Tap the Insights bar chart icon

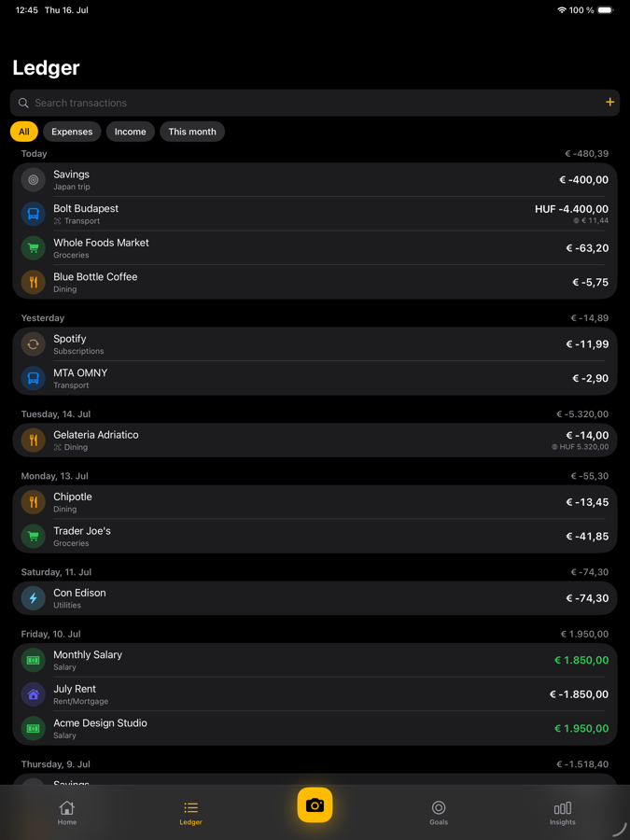click(563, 807)
